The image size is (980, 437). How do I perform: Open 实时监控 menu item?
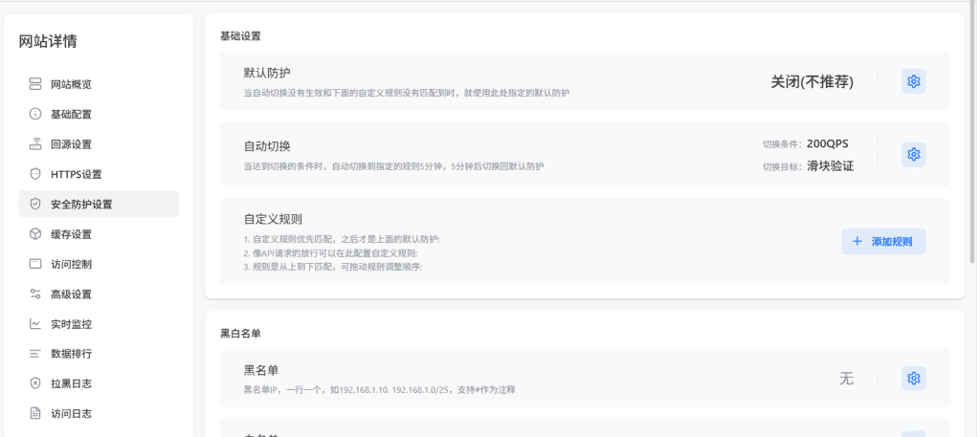[x=99, y=324]
